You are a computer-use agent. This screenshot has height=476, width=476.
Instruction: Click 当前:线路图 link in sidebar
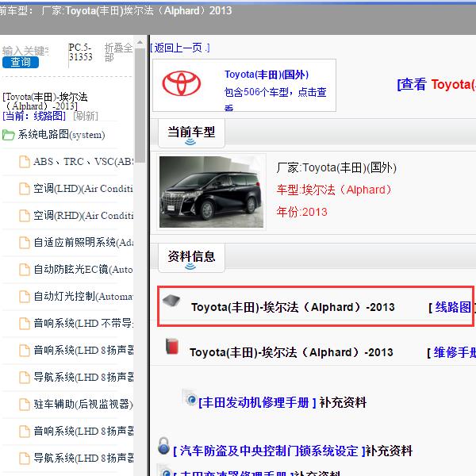pyautogui.click(x=34, y=116)
